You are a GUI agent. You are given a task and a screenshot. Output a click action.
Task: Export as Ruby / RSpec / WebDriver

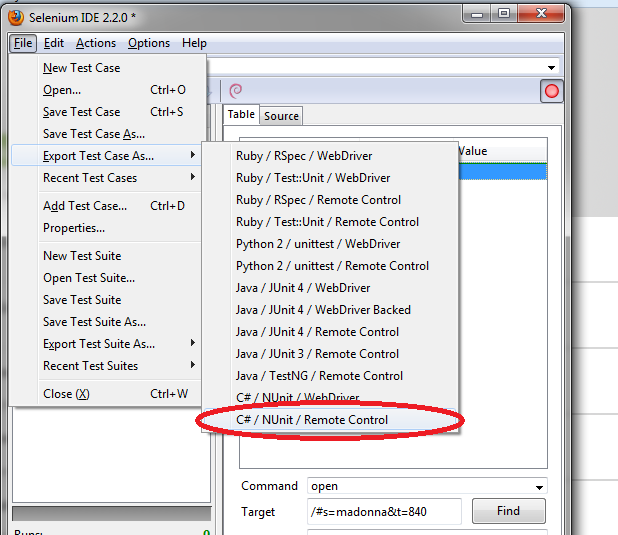tap(330, 156)
